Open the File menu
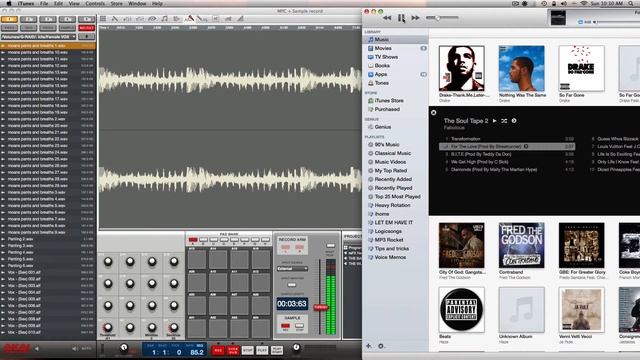 tap(44, 4)
